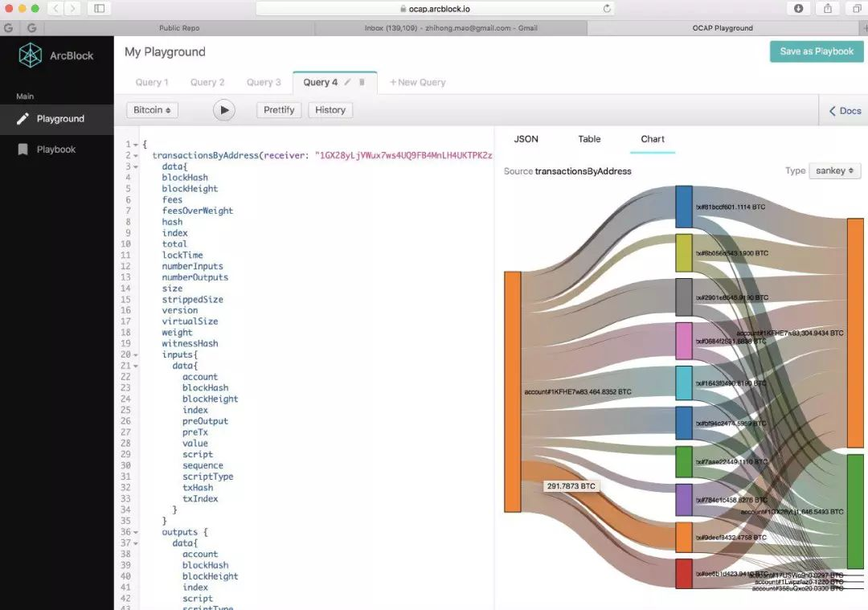Click the pink tx#0684f2 sankey node

(x=684, y=341)
